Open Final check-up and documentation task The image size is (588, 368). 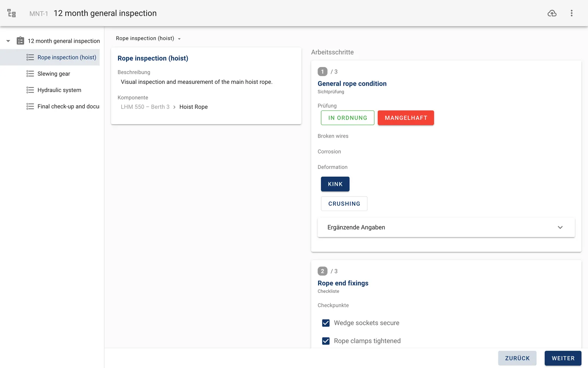point(50,106)
